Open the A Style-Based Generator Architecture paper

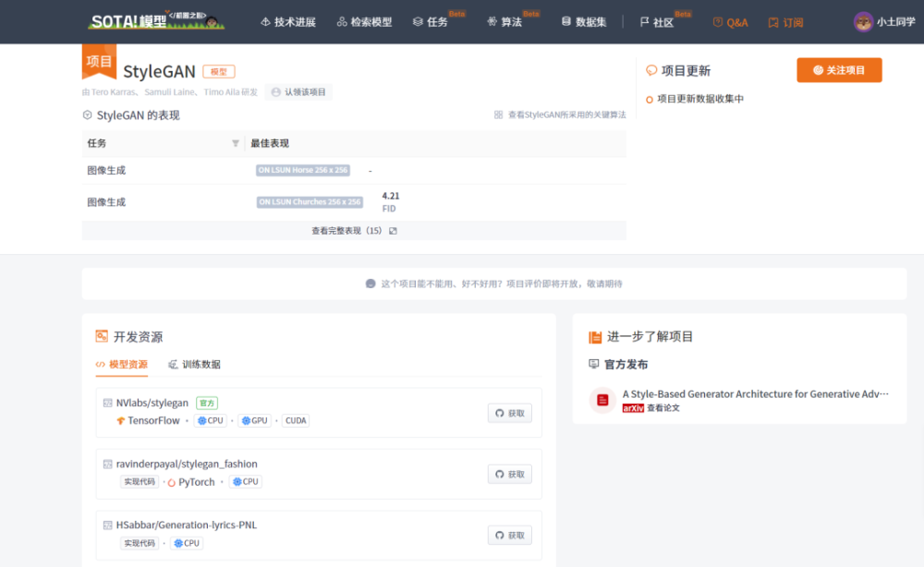tap(756, 394)
